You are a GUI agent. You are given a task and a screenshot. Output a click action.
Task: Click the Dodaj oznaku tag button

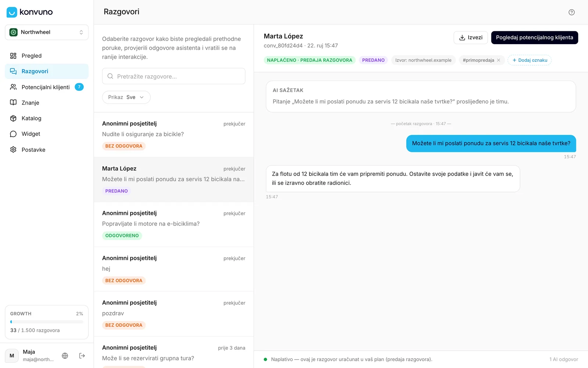tap(530, 60)
